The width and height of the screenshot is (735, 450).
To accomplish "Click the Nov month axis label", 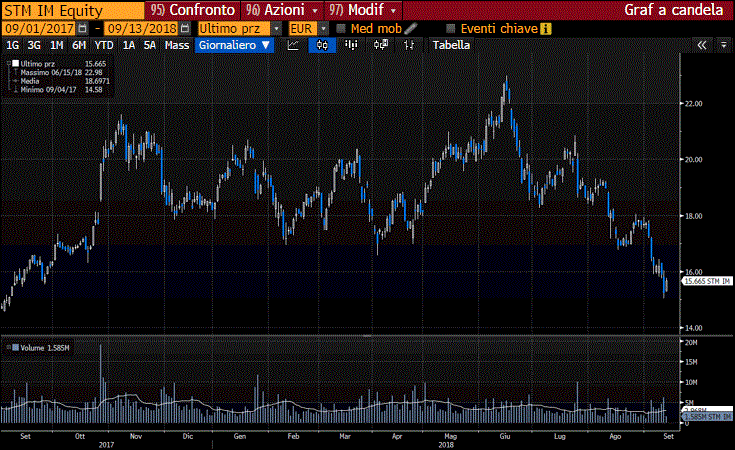I will click(x=135, y=436).
